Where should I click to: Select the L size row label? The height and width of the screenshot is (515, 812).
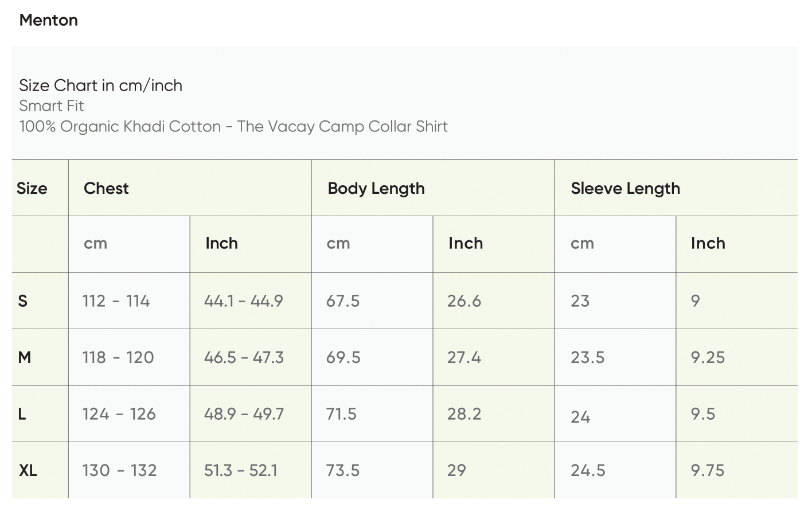[22, 414]
